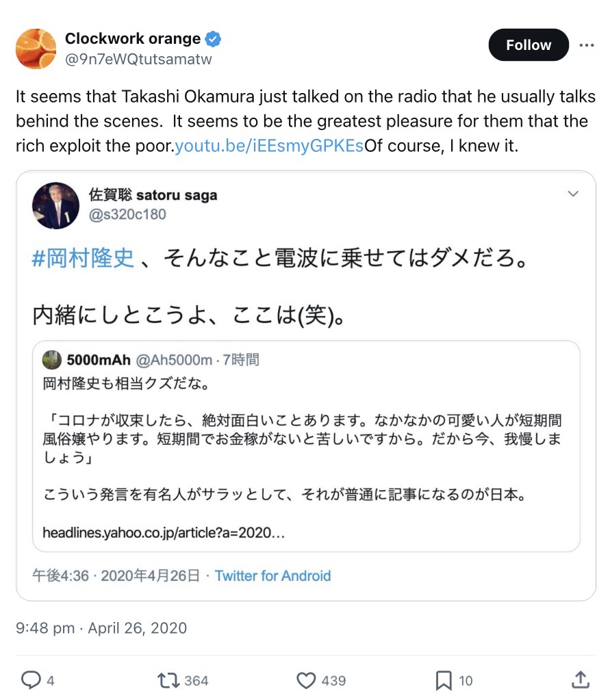Screen dimensions: 610x700
Task: Like the tweet with the heart icon
Action: (305, 679)
